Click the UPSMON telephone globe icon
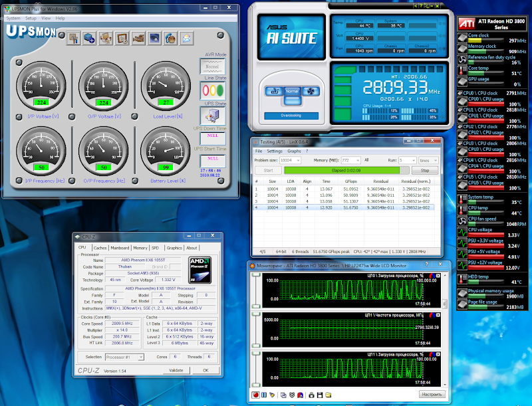Viewport: 532px width, 406px height. coord(171,38)
